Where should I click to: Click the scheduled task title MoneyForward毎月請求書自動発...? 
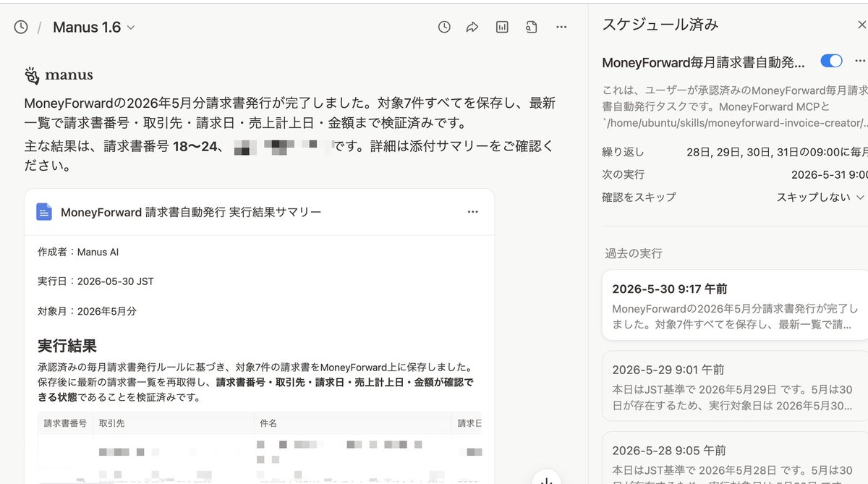coord(703,62)
